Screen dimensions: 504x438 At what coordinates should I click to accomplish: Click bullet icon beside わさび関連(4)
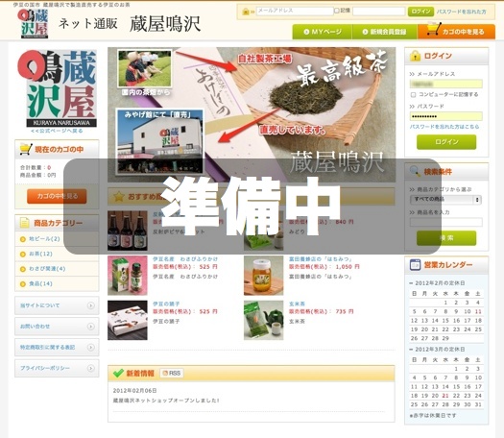click(23, 269)
